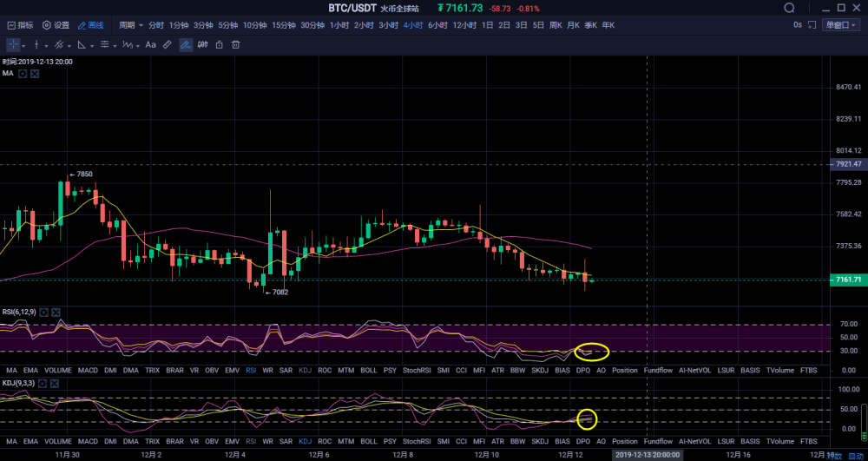Select MACD in the RSI panel's indicator row

(88, 370)
